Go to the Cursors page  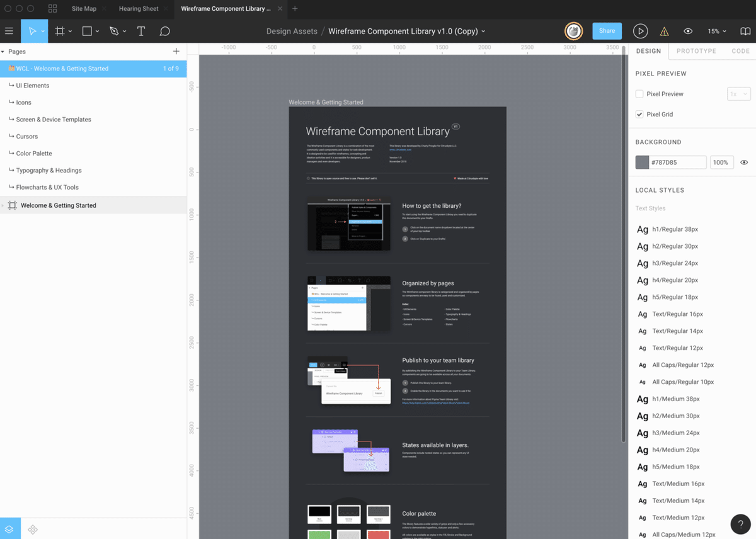(93, 137)
